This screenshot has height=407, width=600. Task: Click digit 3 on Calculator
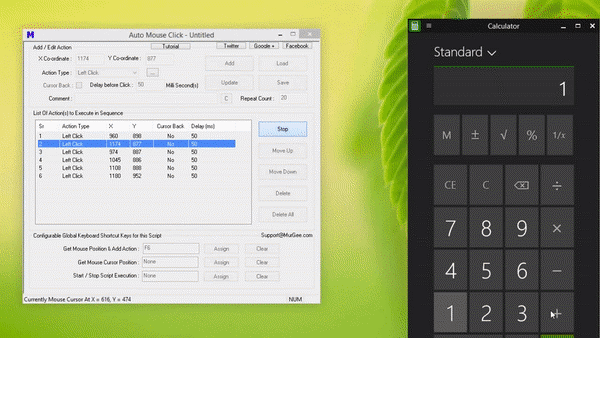click(521, 313)
